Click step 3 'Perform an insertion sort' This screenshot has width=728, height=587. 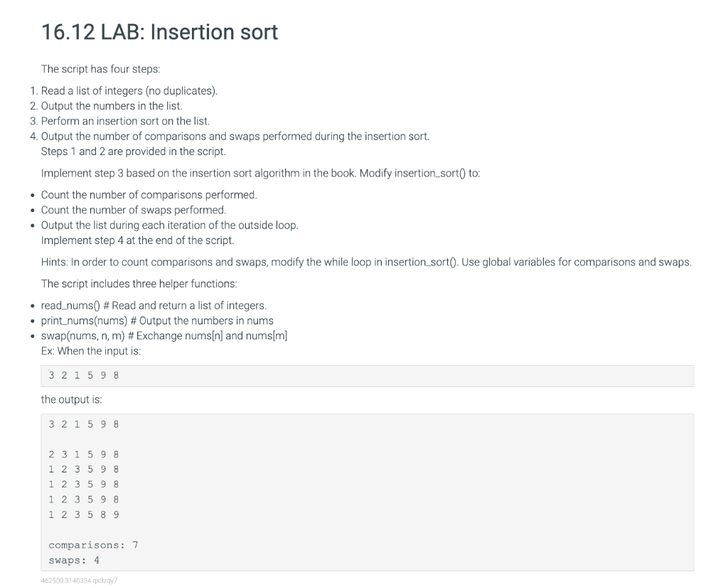coord(125,121)
